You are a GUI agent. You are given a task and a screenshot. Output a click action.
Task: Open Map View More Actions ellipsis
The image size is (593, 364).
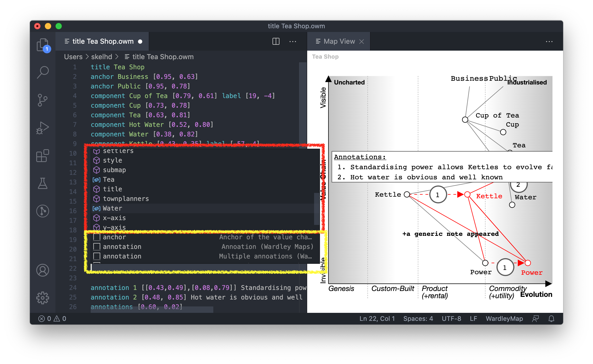click(549, 41)
